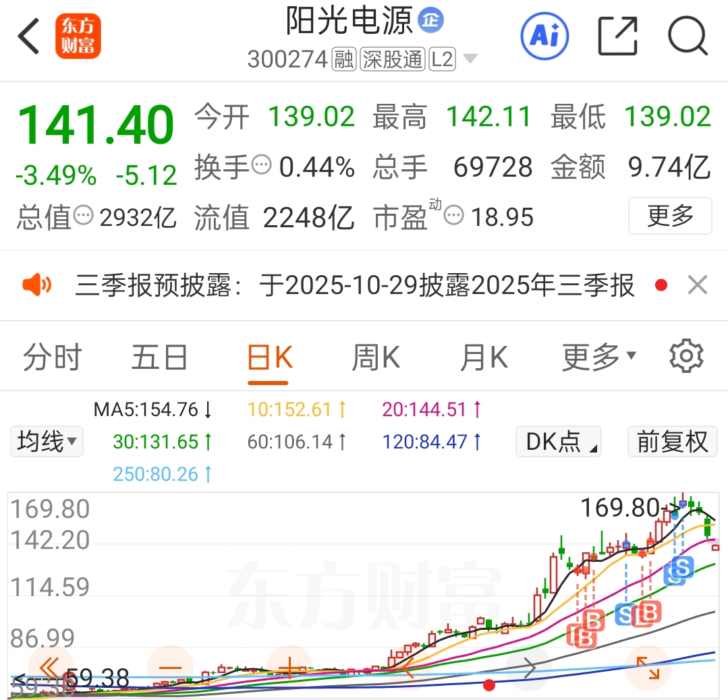Open the search magnifier icon

pos(688,36)
